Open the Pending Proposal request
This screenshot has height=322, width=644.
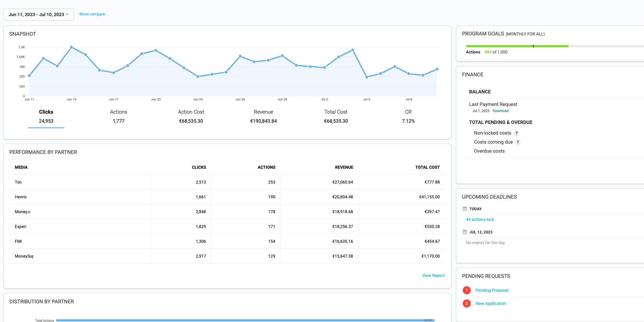point(492,290)
